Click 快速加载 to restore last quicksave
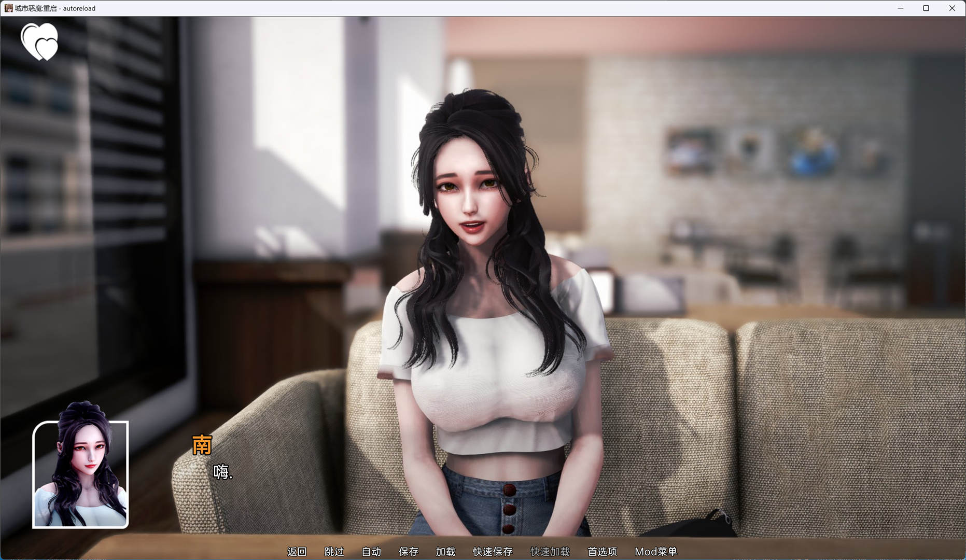The width and height of the screenshot is (966, 560). point(550,552)
